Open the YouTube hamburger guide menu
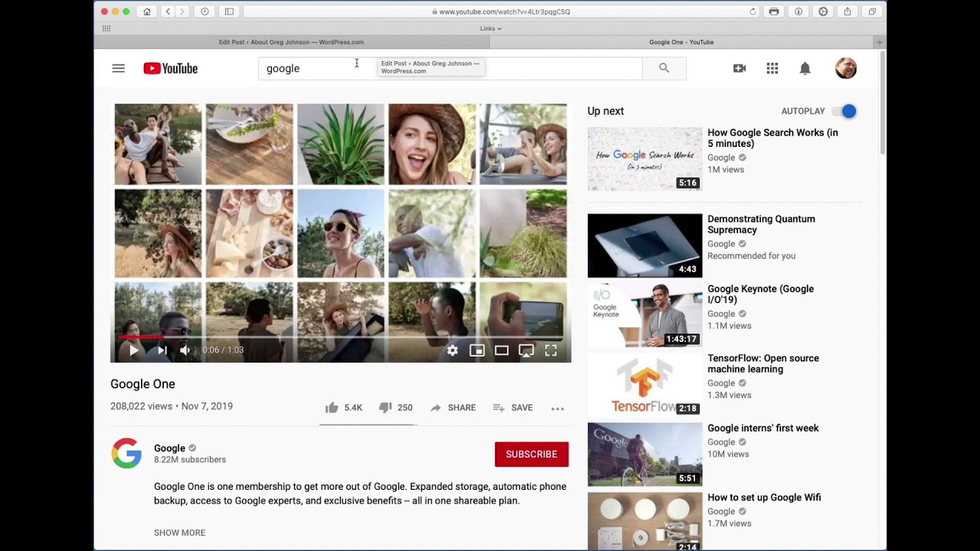The height and width of the screenshot is (551, 980). [x=118, y=68]
